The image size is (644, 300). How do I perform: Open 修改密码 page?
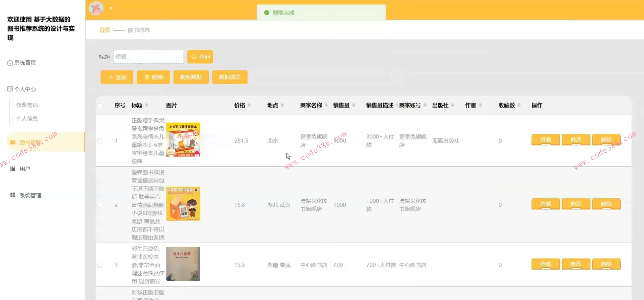(x=27, y=105)
